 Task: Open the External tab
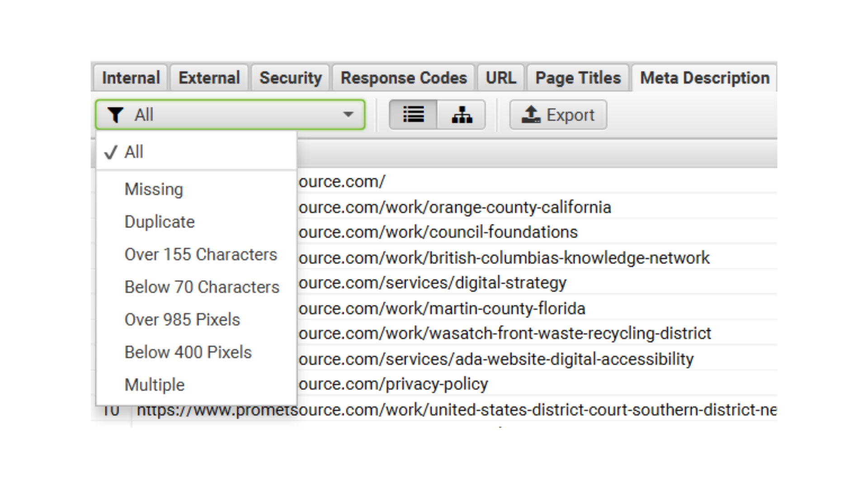209,78
